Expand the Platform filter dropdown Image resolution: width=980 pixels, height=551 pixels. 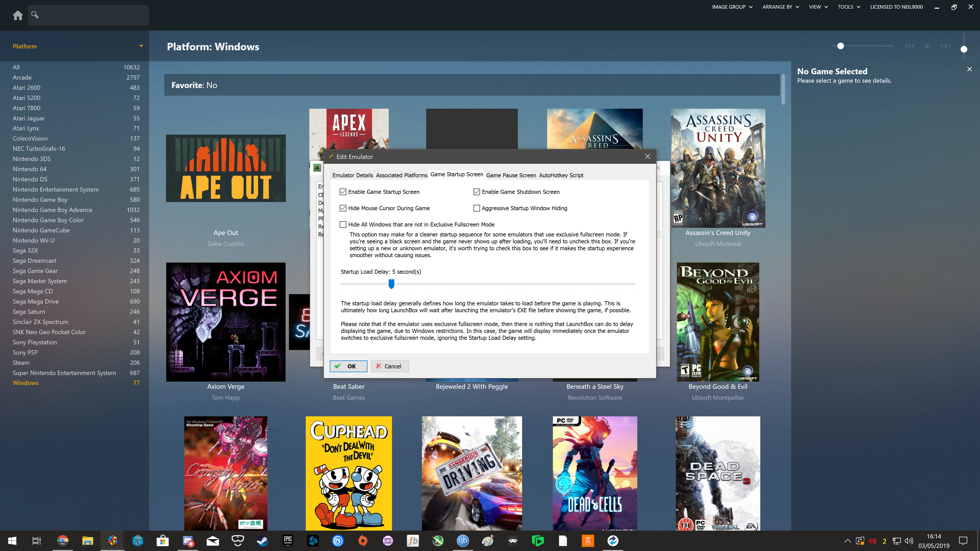(x=141, y=46)
